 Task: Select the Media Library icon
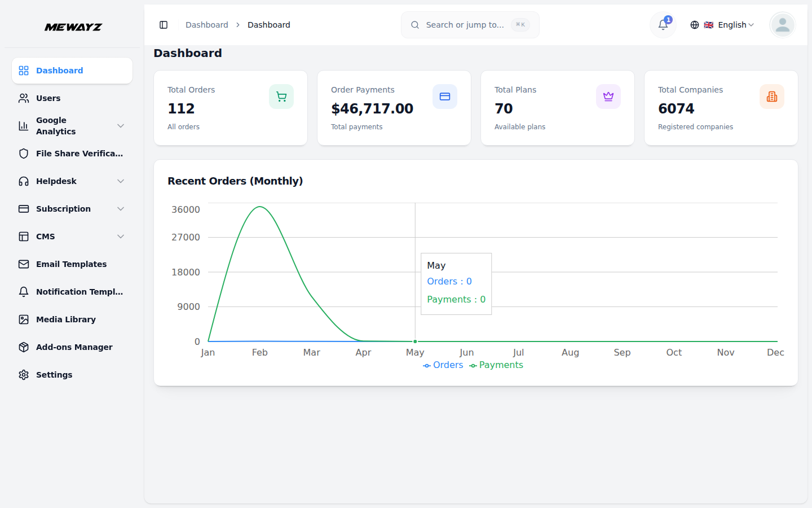23,319
